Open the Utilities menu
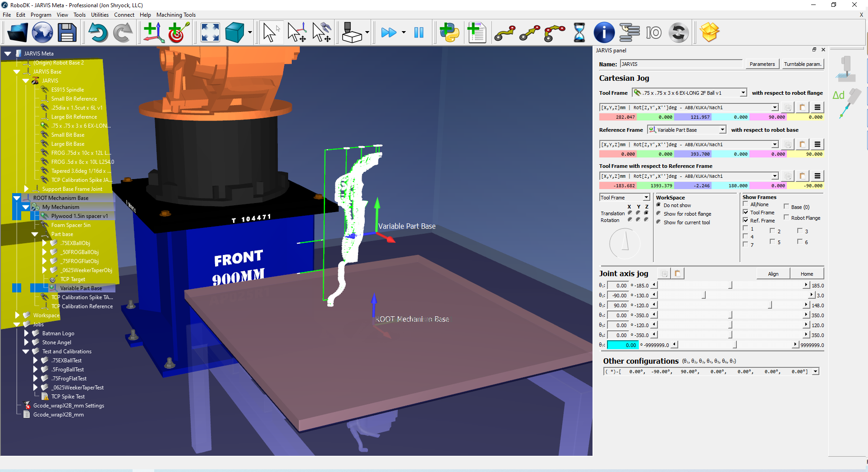Viewport: 868px width, 472px height. point(100,15)
